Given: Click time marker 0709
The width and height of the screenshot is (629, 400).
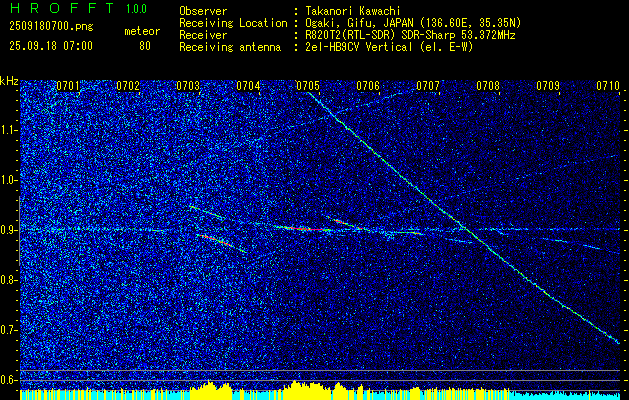Looking at the screenshot, I should (548, 86).
